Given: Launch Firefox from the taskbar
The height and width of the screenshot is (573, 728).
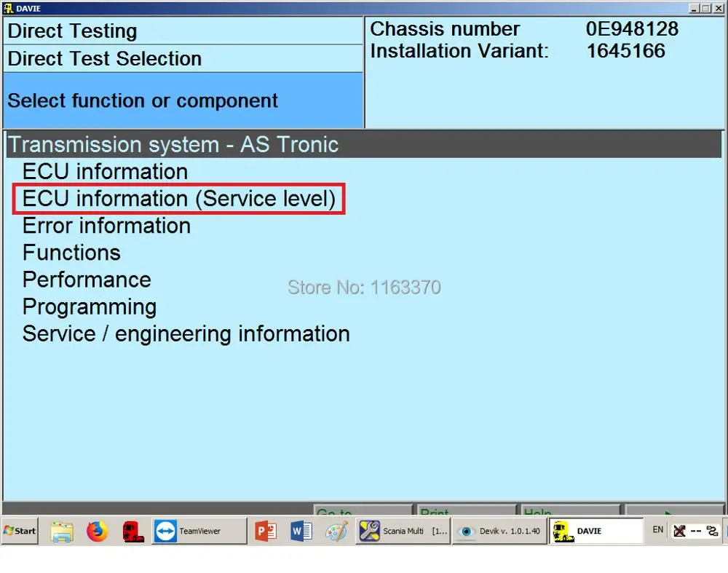Looking at the screenshot, I should pos(97,531).
